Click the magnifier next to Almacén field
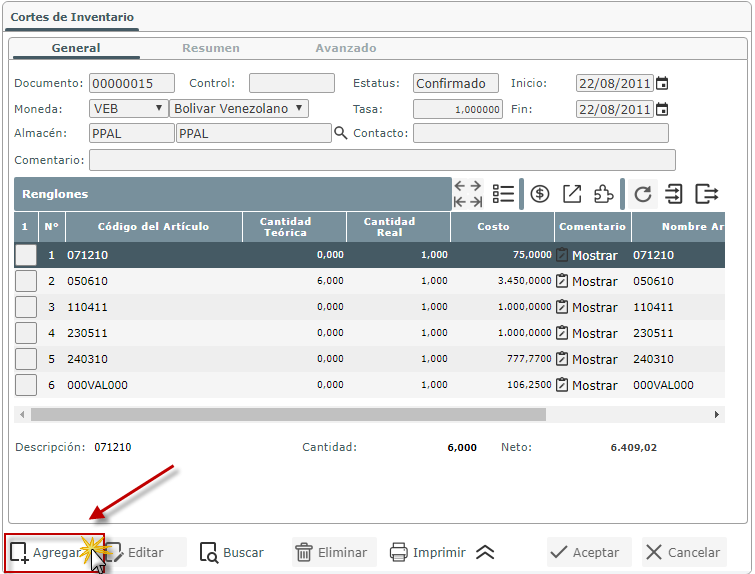Image resolution: width=755 pixels, height=574 pixels. [341, 133]
